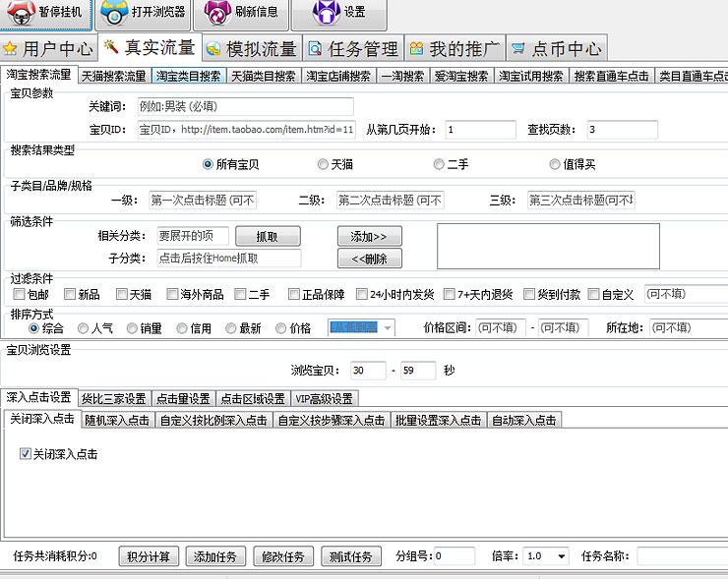The width and height of the screenshot is (728, 579).
Task: Check the 自定义 filter checkbox
Action: 593,294
